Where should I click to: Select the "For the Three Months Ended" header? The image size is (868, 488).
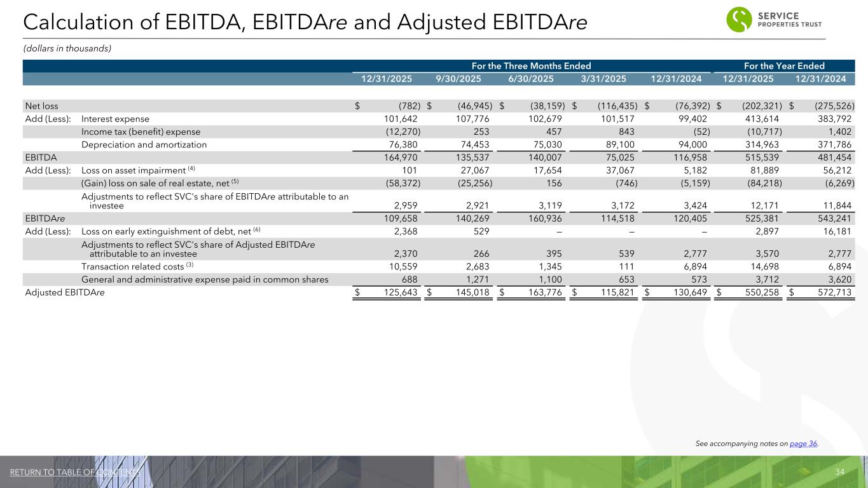pos(530,65)
